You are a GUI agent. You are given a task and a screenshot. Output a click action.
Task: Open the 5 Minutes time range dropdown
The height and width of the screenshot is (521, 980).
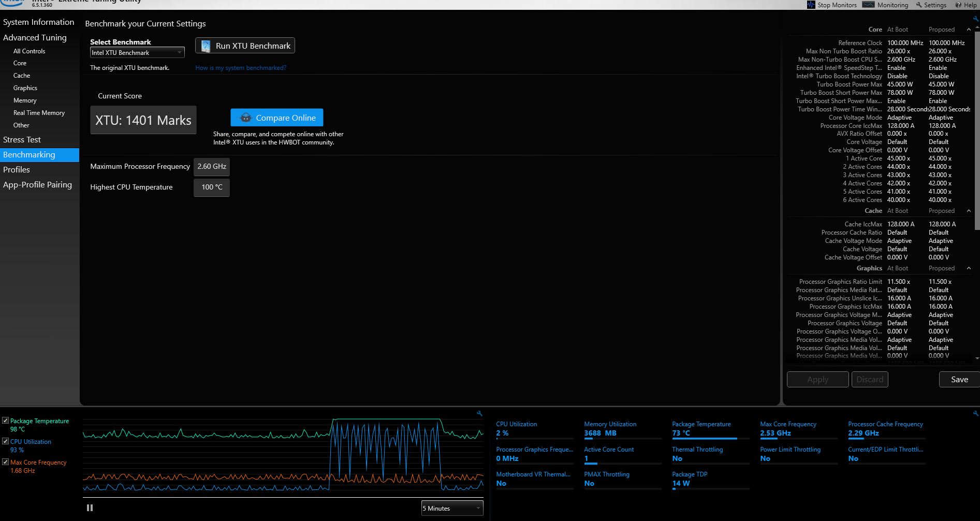point(452,508)
